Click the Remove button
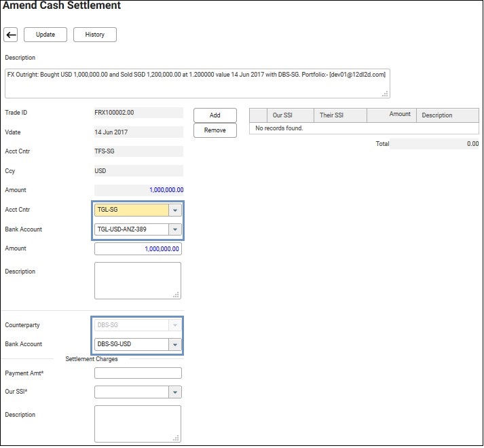 (x=215, y=130)
